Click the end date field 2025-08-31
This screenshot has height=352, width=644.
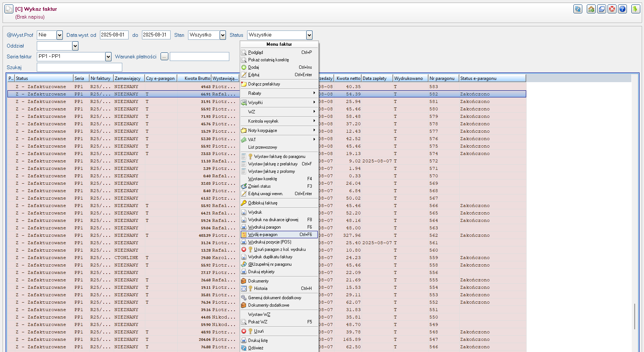click(x=156, y=35)
